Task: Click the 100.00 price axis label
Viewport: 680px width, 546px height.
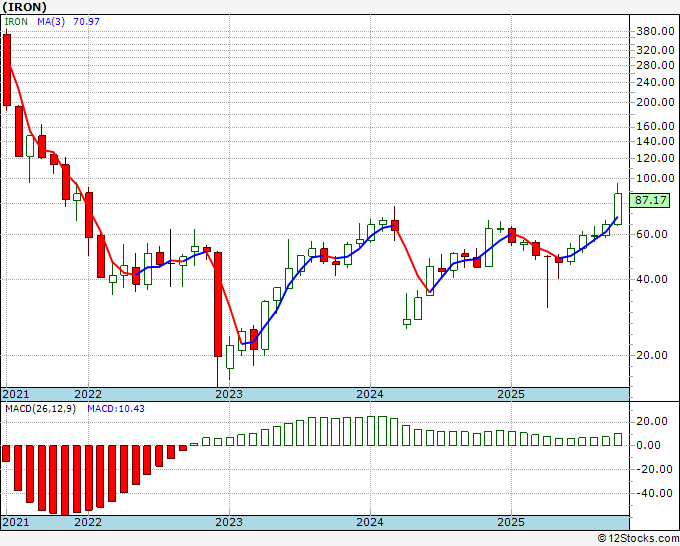Action: pos(655,178)
